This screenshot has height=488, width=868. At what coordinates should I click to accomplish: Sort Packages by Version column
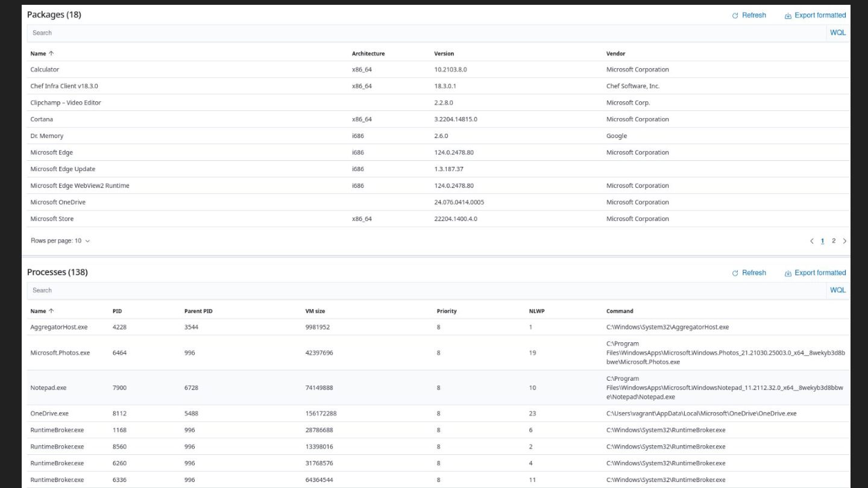444,54
